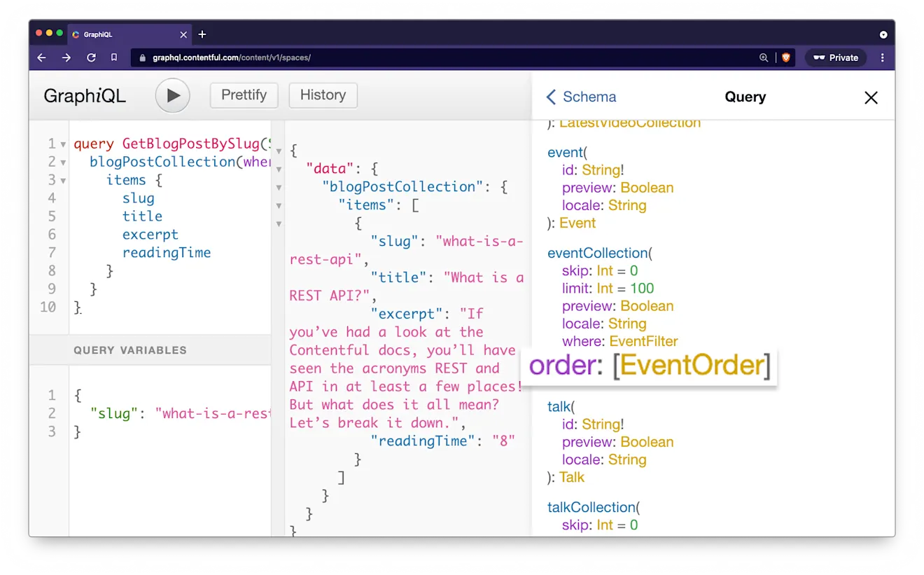Click the "what-is-a-rest" variable value
924x575 pixels.
[213, 414]
